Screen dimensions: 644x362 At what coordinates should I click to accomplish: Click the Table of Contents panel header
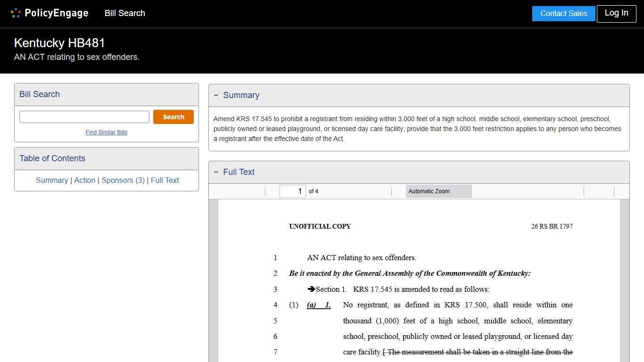[x=52, y=158]
